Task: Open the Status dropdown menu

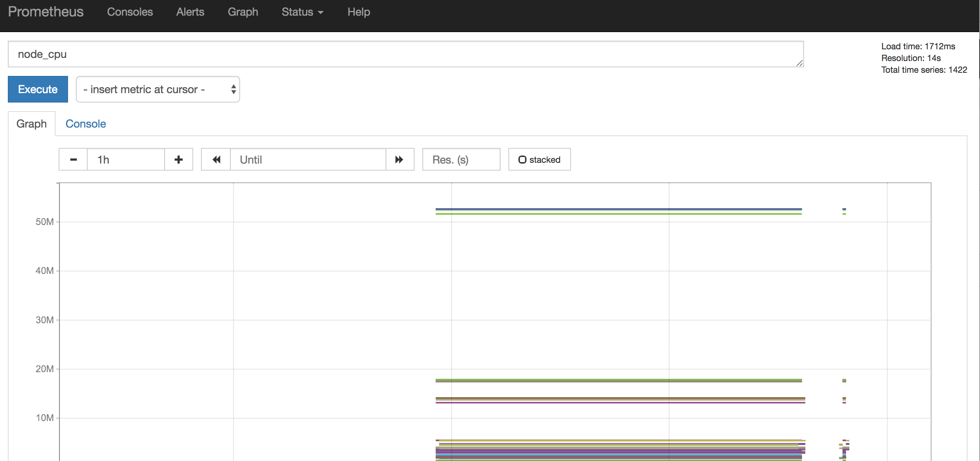Action: pos(302,12)
